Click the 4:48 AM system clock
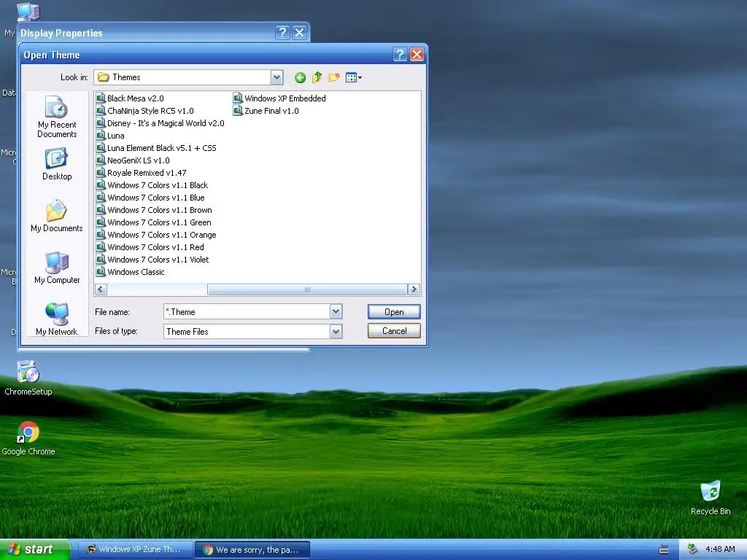This screenshot has height=560, width=747. 720,550
